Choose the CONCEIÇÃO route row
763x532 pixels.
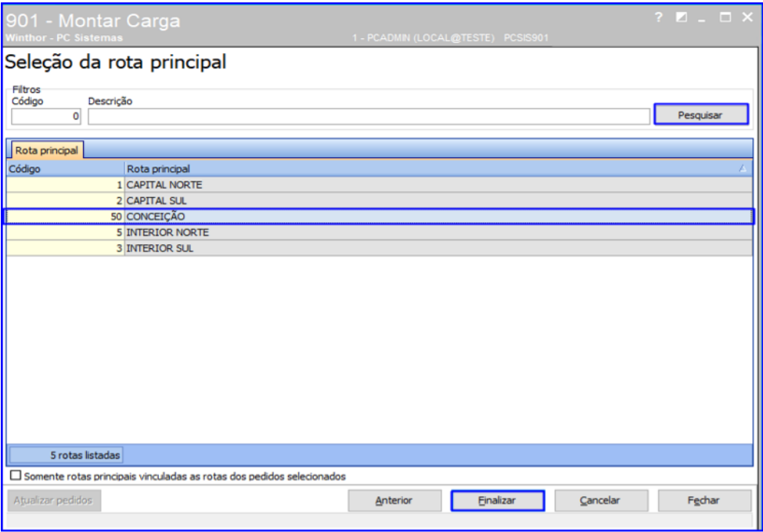tap(380, 217)
